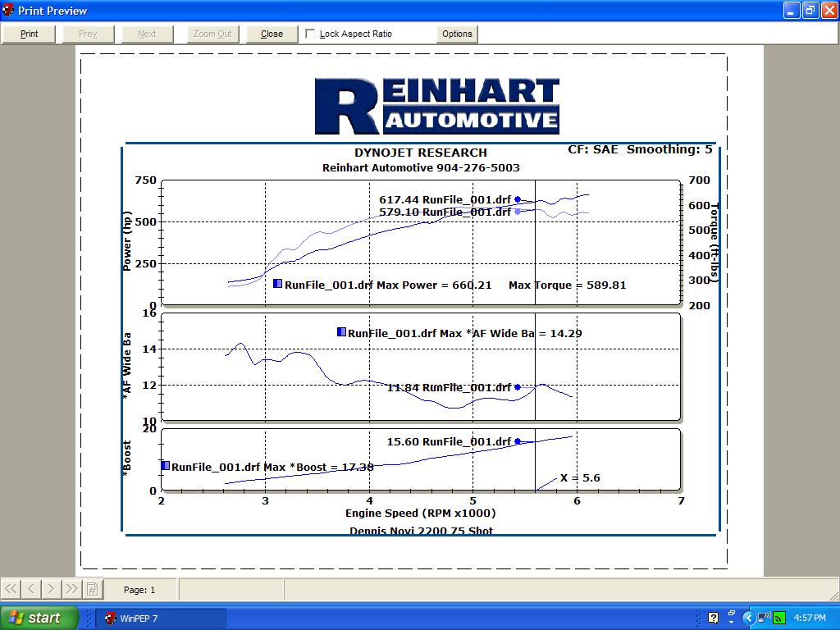Viewport: 840px width, 630px height.
Task: Click the '617.44 RunFile_001.drf' label
Action: pos(445,200)
